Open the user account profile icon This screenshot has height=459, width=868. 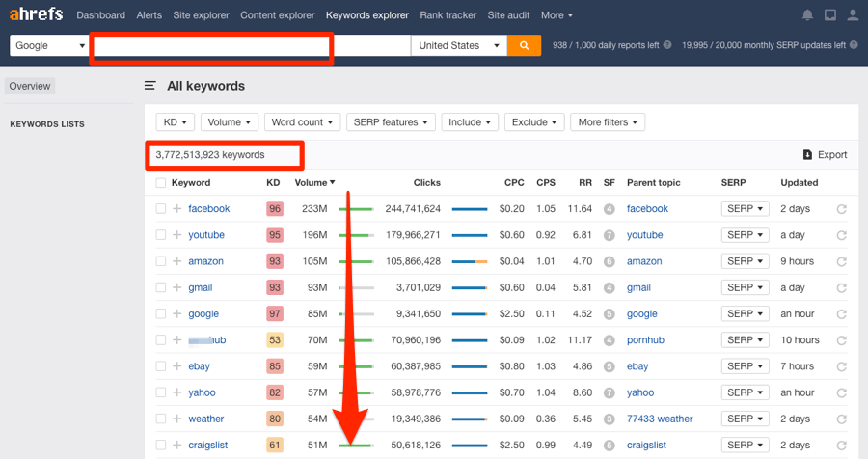click(854, 15)
